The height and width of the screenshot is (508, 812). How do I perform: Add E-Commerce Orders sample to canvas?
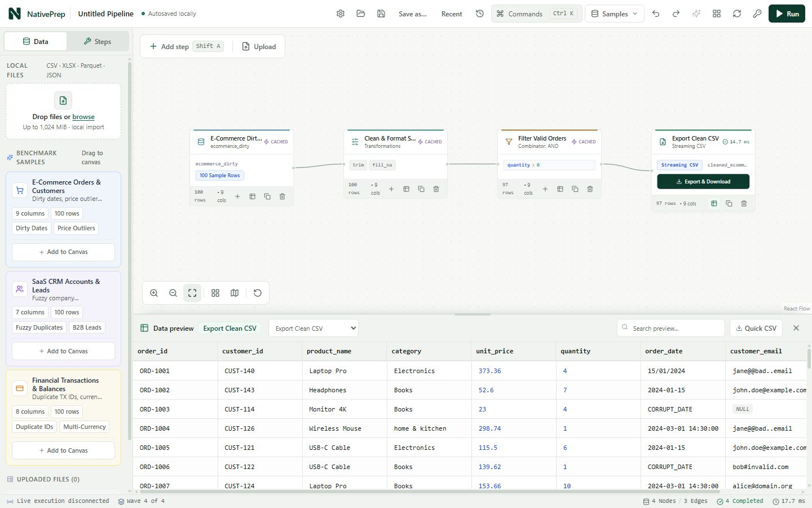[x=63, y=252]
